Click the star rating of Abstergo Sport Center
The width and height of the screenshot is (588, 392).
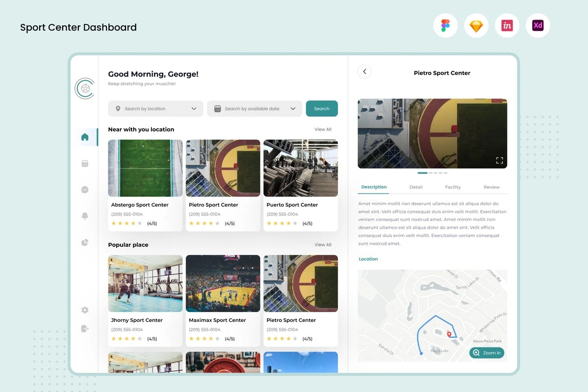pyautogui.click(x=126, y=223)
